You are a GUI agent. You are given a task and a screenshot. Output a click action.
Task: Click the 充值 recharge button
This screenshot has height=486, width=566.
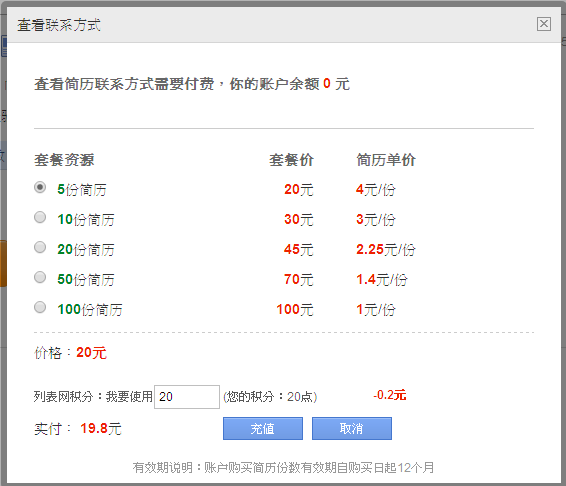click(263, 429)
